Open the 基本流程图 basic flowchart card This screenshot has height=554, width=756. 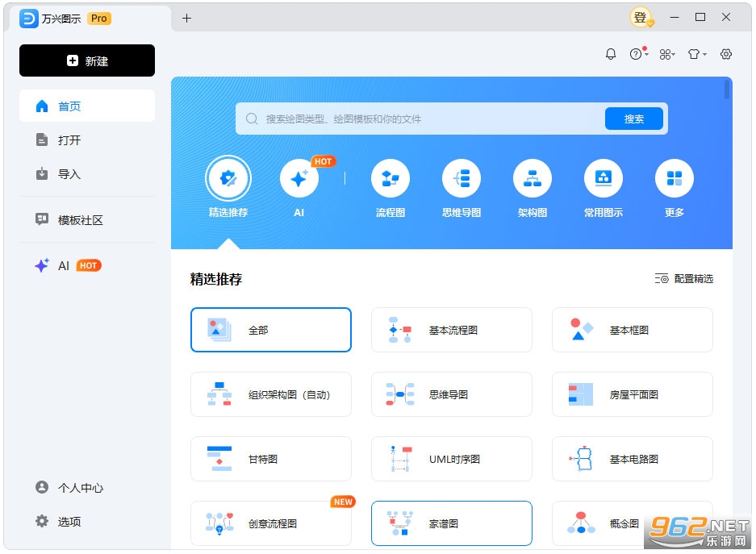452,330
